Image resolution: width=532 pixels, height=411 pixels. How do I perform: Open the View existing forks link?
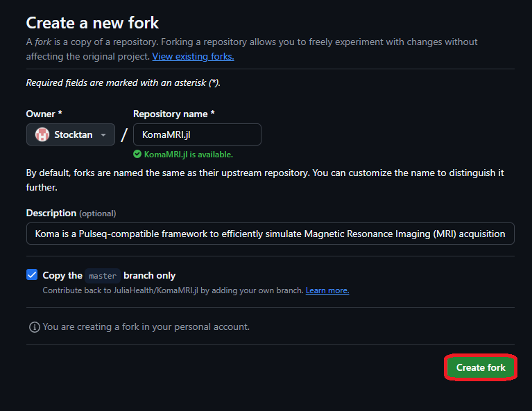(x=193, y=56)
